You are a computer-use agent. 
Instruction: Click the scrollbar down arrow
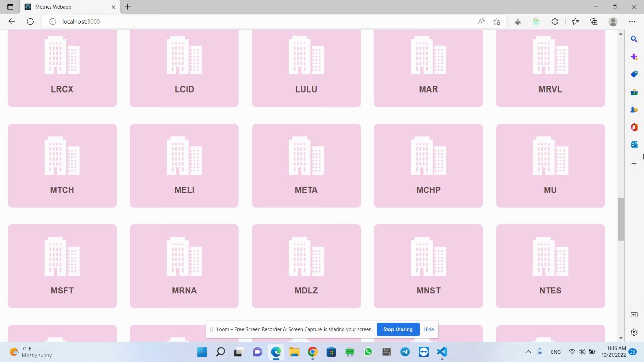coord(621,338)
